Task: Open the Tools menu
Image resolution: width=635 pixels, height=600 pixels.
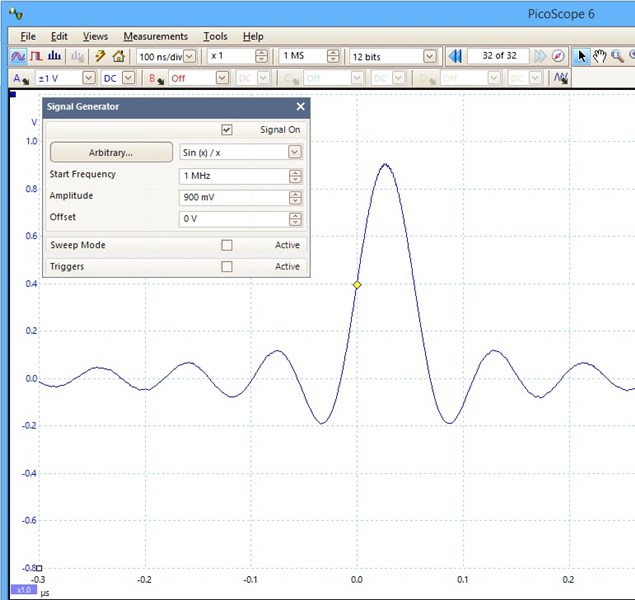Action: 215,36
